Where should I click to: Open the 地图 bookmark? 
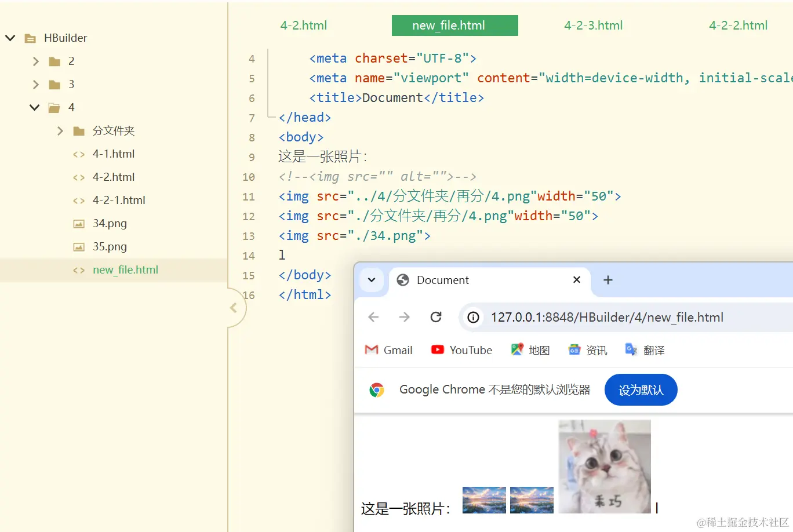click(530, 350)
